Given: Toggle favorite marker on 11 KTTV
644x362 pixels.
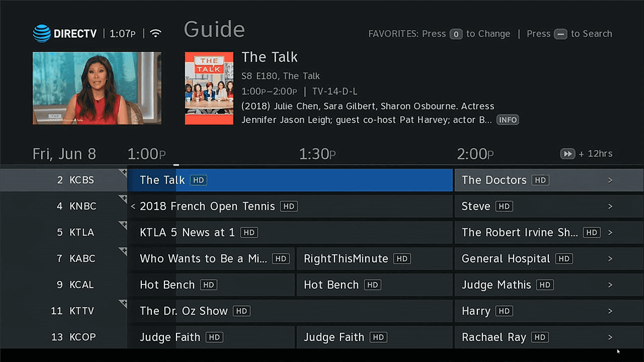Looking at the screenshot, I should pos(123,304).
